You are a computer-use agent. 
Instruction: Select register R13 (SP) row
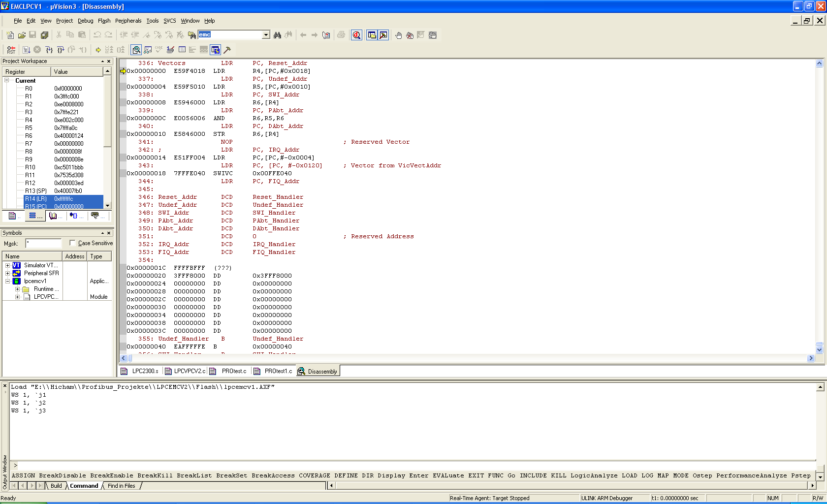click(64, 191)
